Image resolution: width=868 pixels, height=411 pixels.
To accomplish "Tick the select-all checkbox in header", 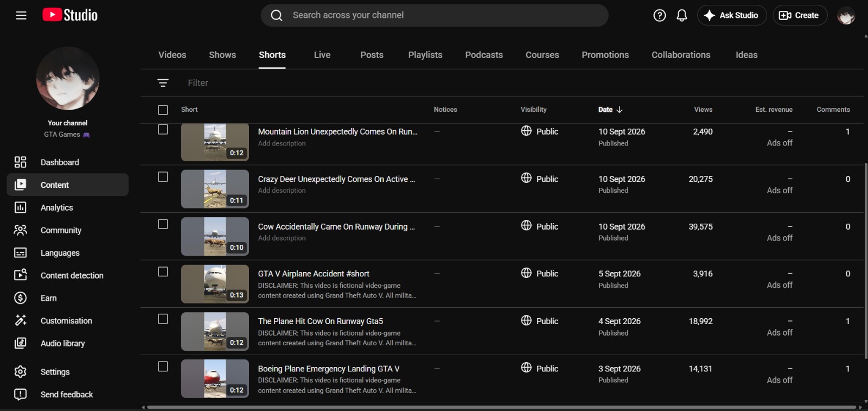I will click(163, 110).
